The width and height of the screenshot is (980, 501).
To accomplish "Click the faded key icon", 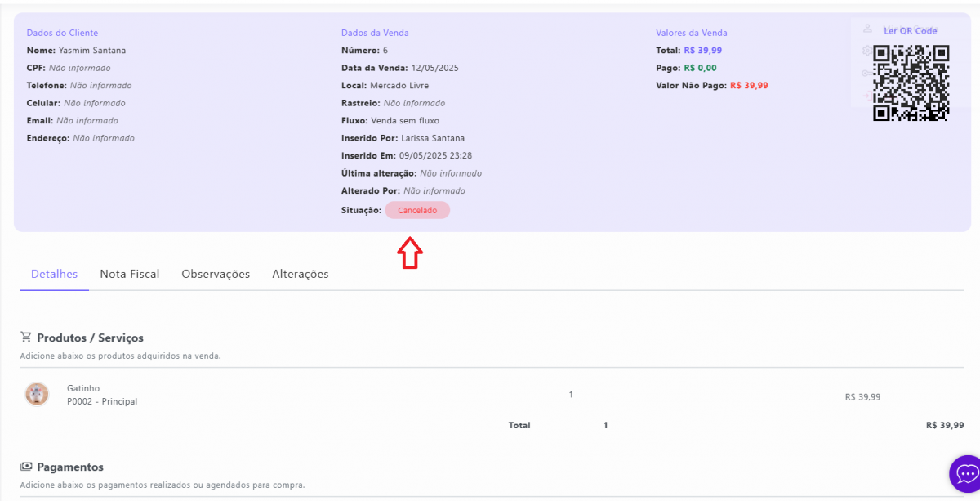I will (x=867, y=73).
